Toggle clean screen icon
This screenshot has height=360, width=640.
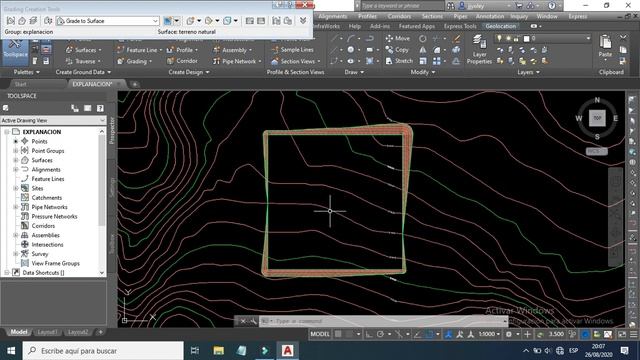(622, 334)
